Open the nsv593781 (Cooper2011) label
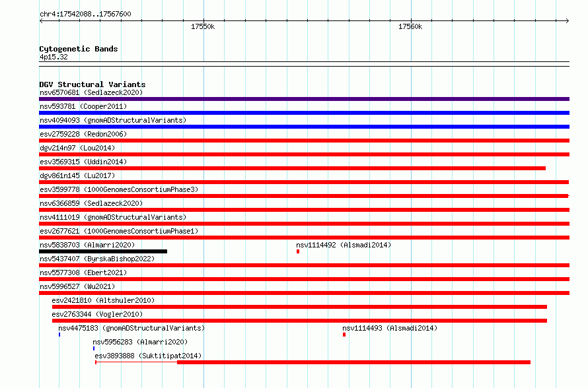The image size is (588, 388). (83, 106)
